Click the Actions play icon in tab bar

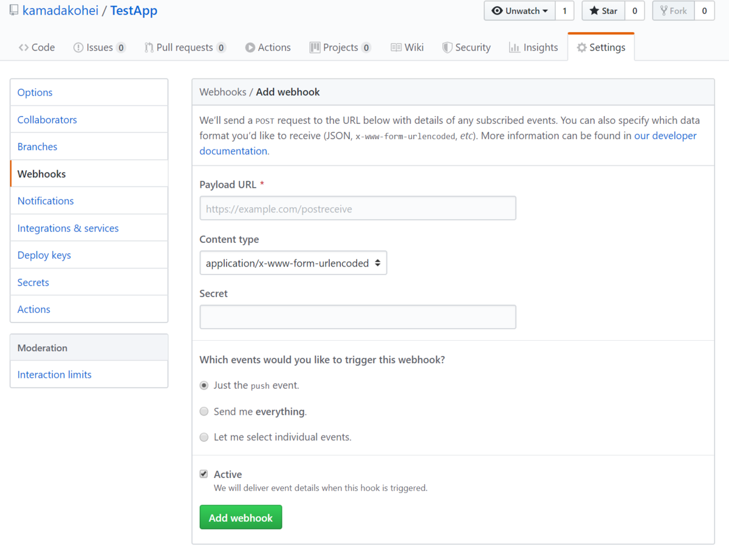250,47
